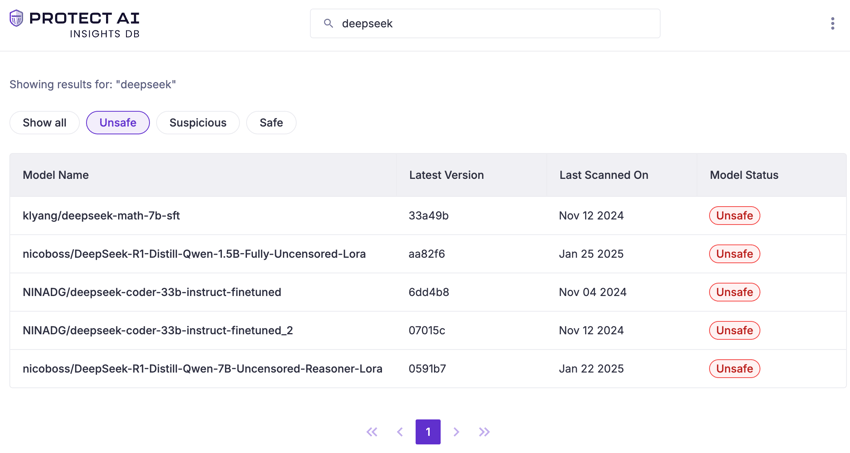Click Unsafe badge for finetuned_2 row
The height and width of the screenshot is (453, 850).
735,330
